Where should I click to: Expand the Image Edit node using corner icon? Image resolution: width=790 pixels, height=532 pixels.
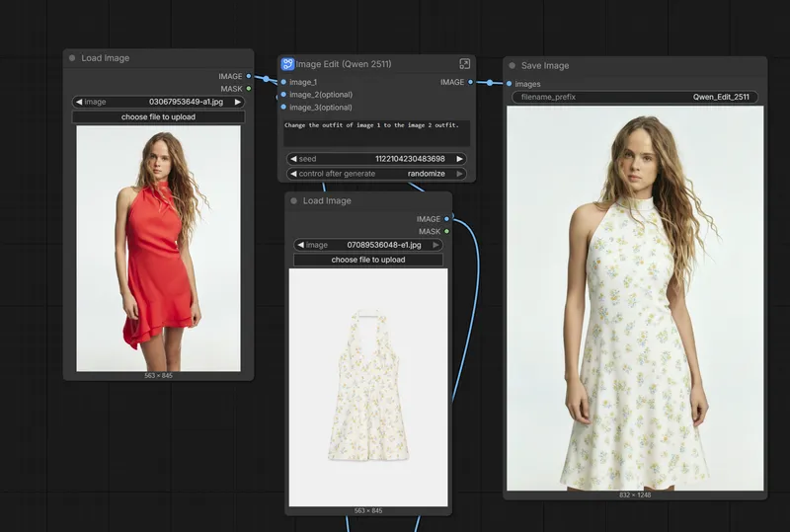[464, 63]
